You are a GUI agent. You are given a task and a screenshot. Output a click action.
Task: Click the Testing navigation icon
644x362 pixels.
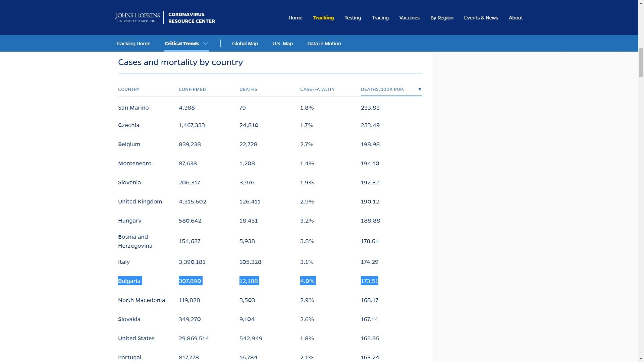[x=353, y=17]
